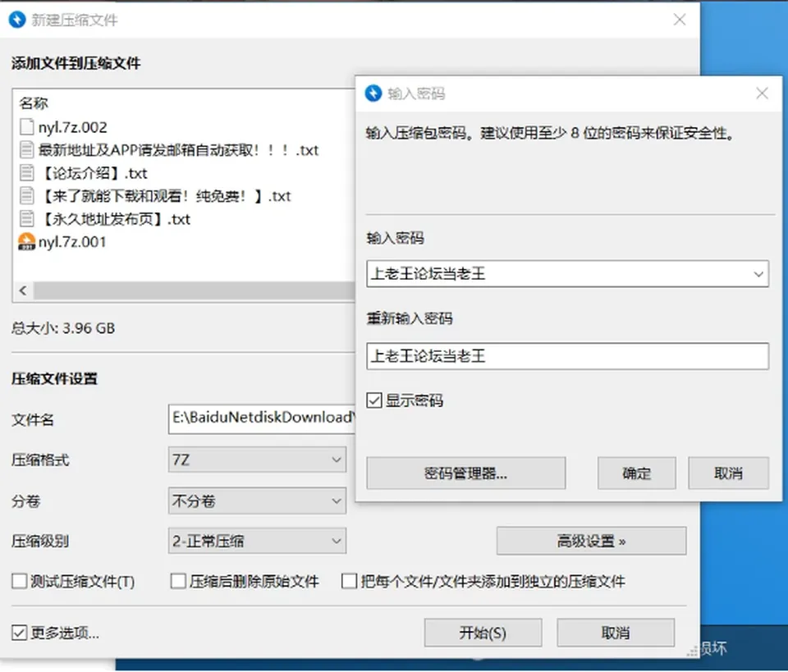Open 密码管理器 button
The height and width of the screenshot is (672, 788).
pyautogui.click(x=466, y=473)
